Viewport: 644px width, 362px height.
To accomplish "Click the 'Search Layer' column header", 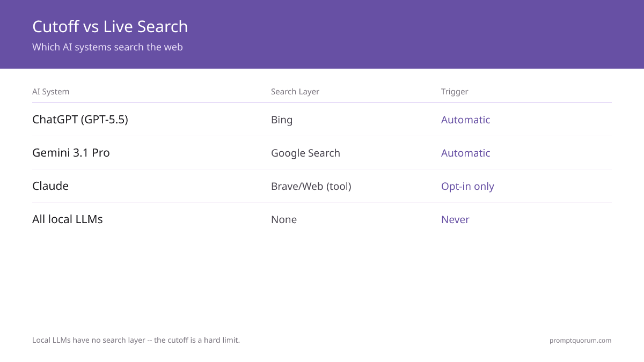I will click(295, 92).
